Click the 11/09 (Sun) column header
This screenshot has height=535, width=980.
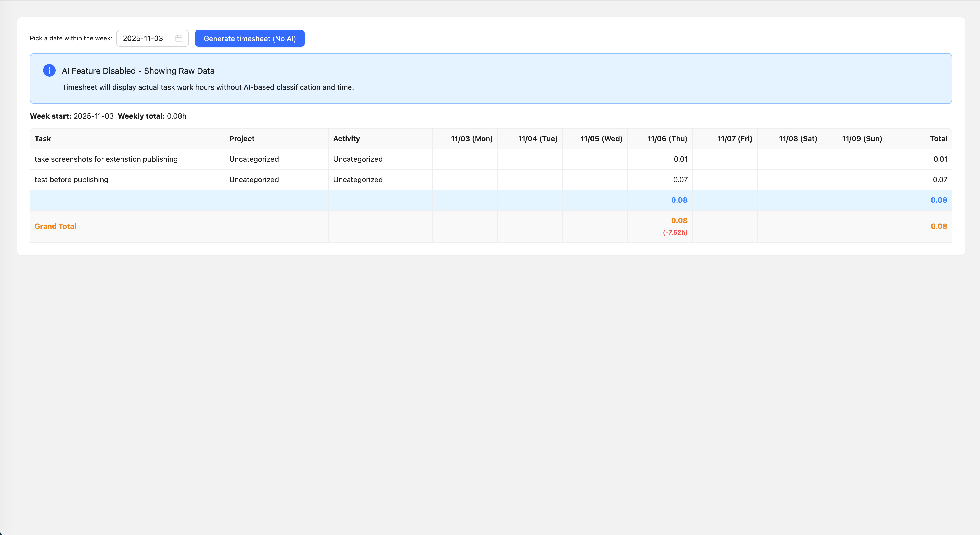[862, 139]
